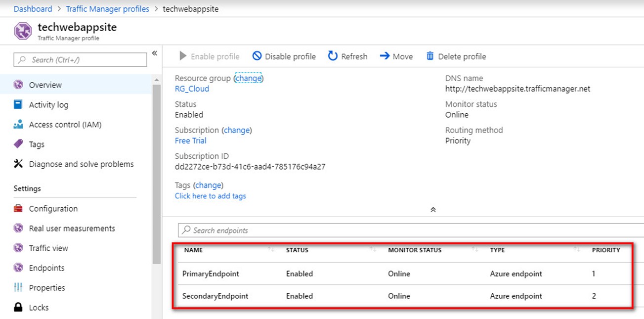Click Disable profile button

point(284,56)
